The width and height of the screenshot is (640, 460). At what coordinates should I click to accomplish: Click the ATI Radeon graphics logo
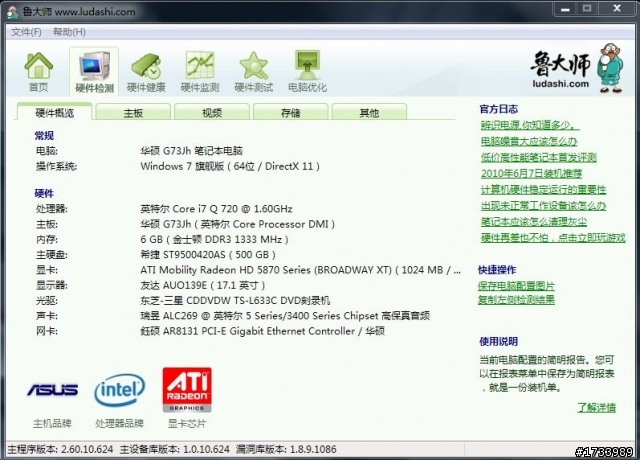click(x=187, y=389)
